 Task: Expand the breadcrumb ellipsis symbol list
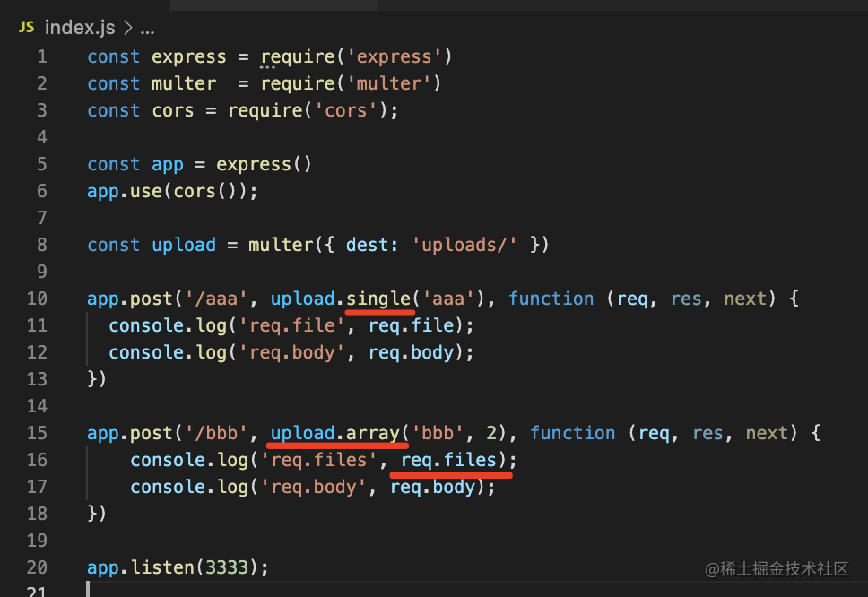[x=147, y=27]
